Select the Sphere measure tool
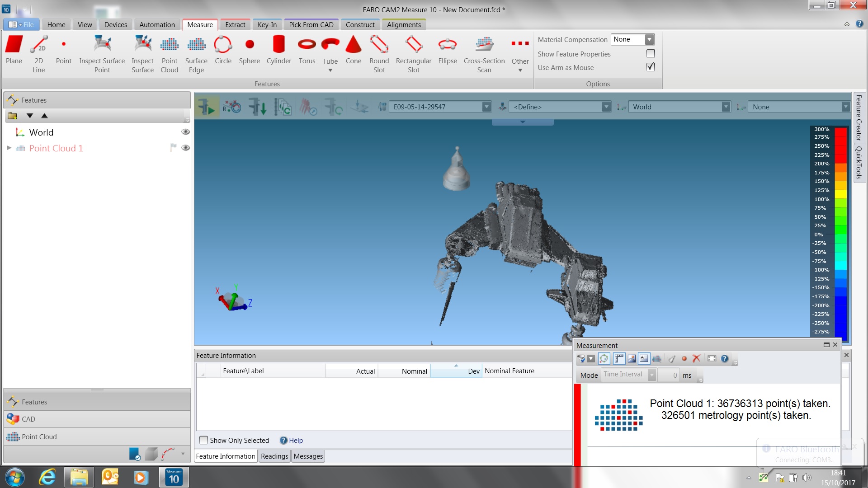 [x=250, y=50]
